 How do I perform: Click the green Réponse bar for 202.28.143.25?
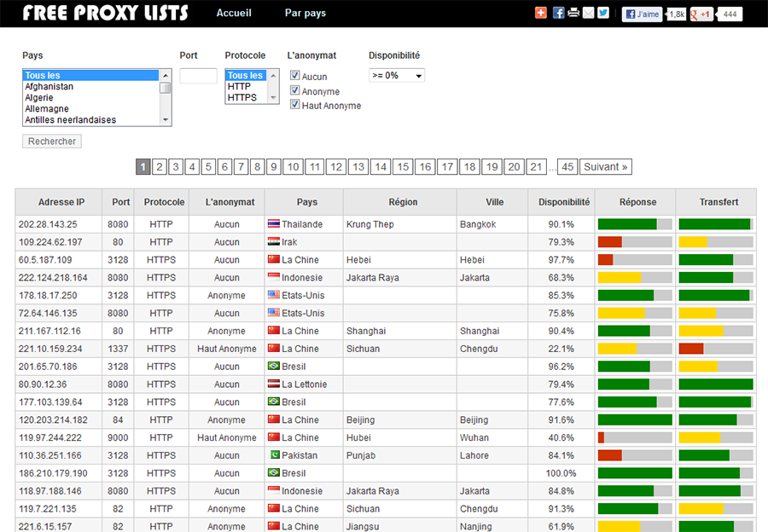627,224
